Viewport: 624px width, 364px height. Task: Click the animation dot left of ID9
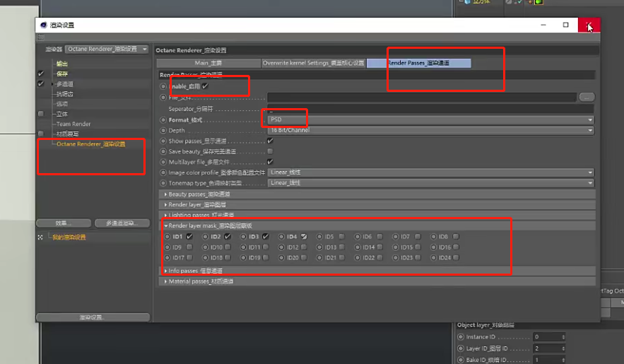(167, 247)
